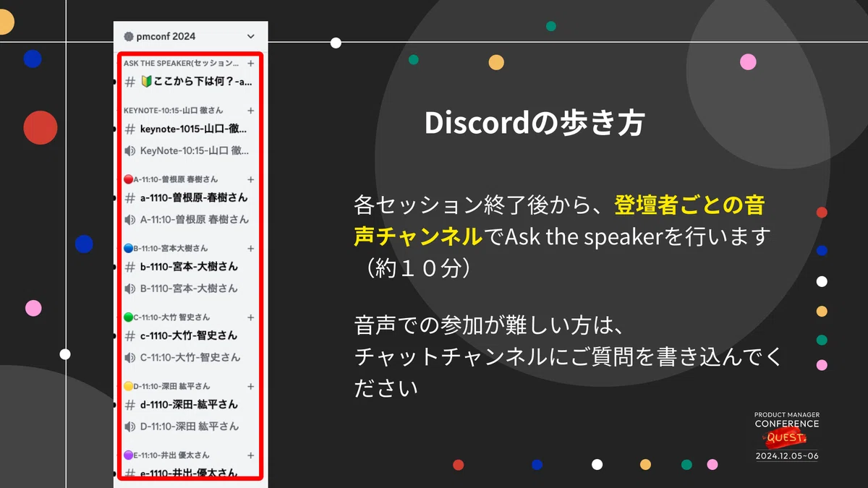Join KeyNote-10:15-山口 徹 voice channel speaker icon

pos(130,151)
